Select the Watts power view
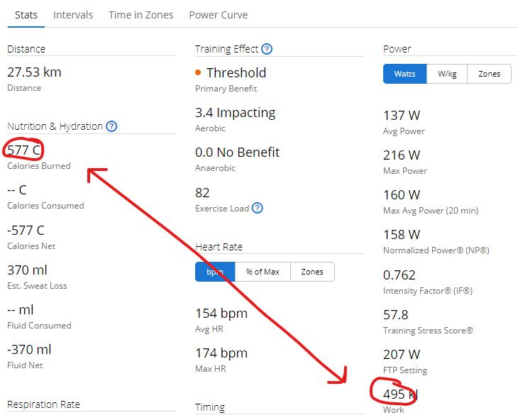Screen dimensions: 518x420 click(x=404, y=74)
